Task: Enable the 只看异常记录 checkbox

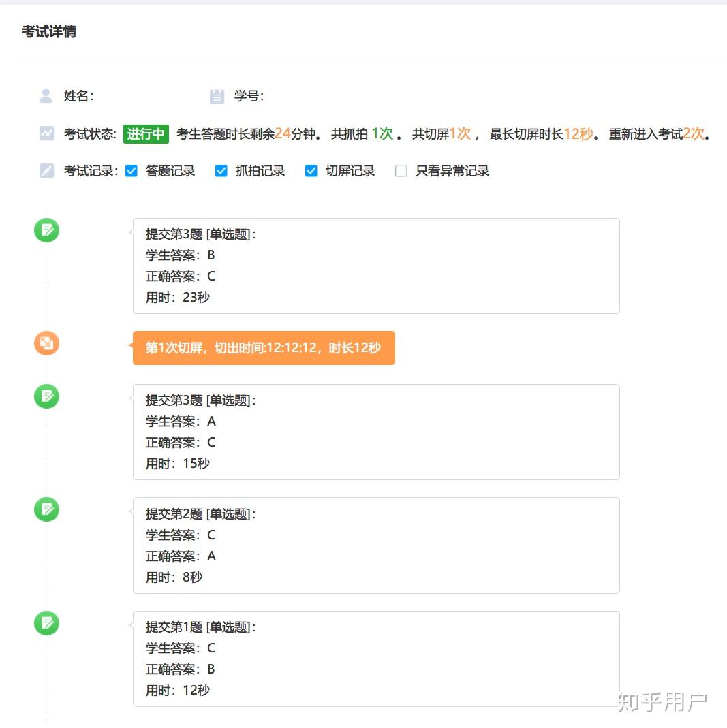Action: pos(401,171)
